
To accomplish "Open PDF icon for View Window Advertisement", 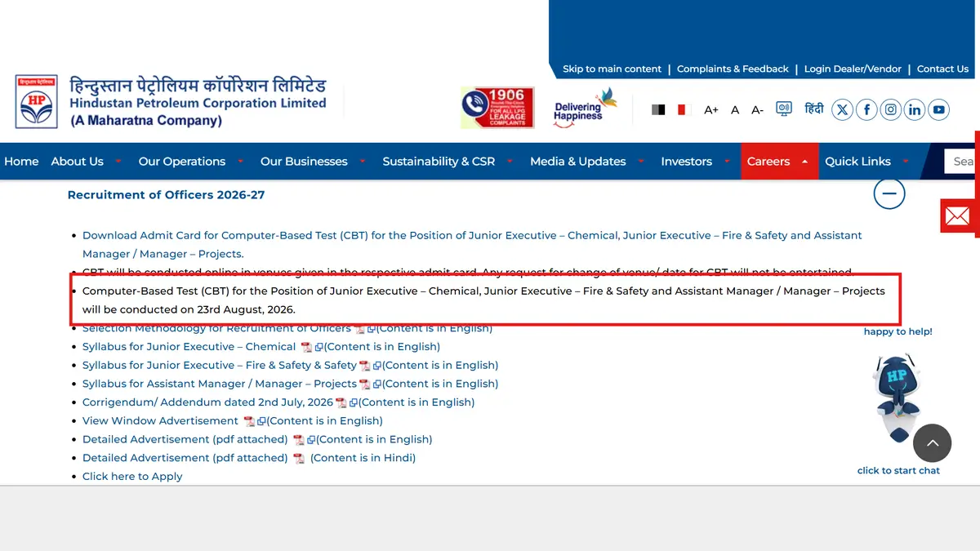I will click(x=249, y=421).
